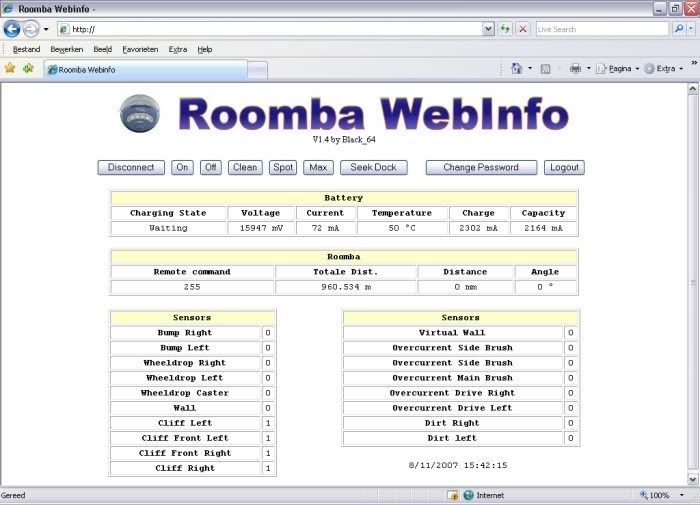This screenshot has height=505, width=700.
Task: Click the On button
Action: (x=182, y=167)
